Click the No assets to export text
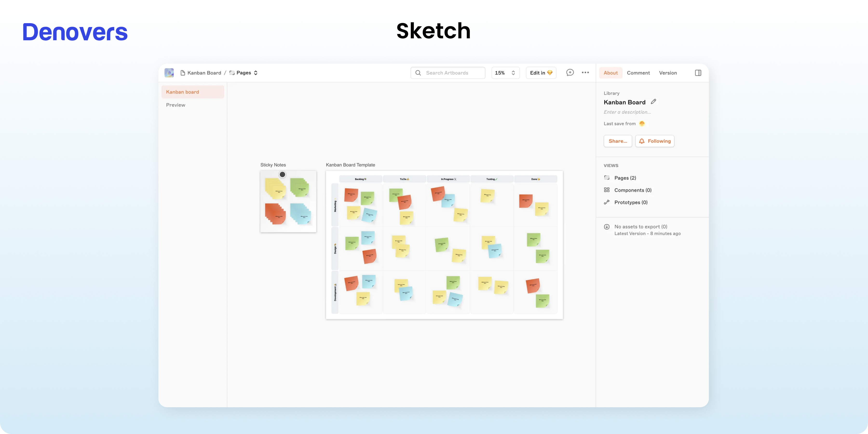868x434 pixels. [641, 227]
